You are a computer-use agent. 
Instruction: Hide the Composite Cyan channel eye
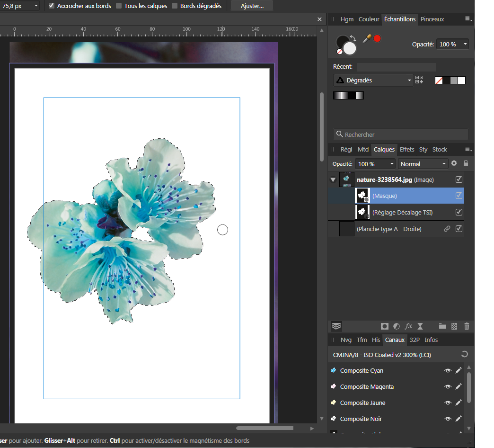click(448, 370)
